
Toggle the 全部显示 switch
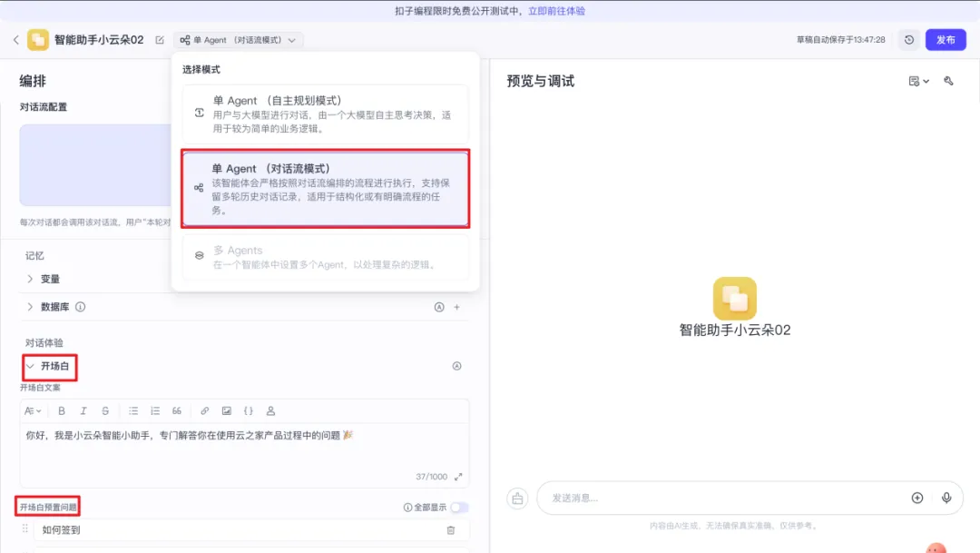click(459, 508)
